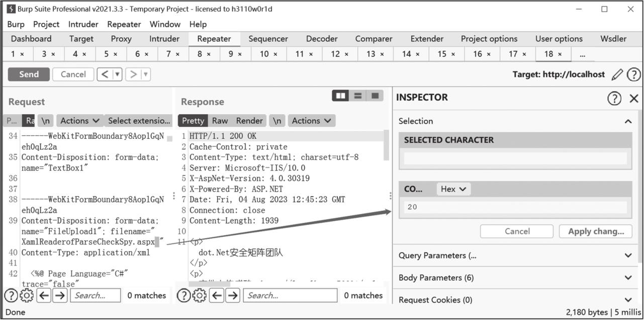Screen dimensions: 644x320
Task: Open Select extension dropdown
Action: 139,121
